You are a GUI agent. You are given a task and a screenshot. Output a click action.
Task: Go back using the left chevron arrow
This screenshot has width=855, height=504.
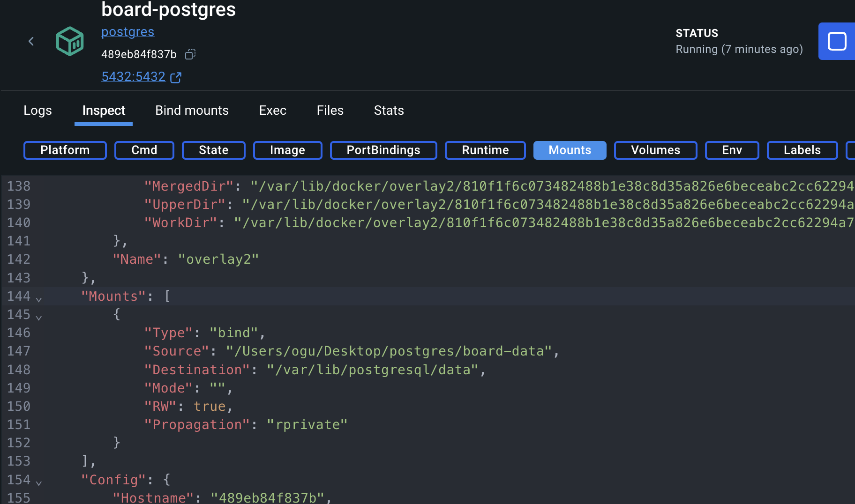31,41
